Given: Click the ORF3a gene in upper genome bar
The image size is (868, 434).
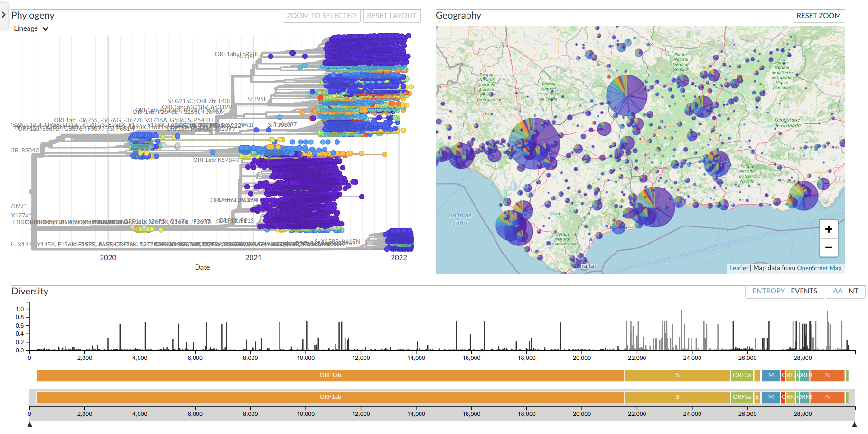Looking at the screenshot, I should [741, 375].
